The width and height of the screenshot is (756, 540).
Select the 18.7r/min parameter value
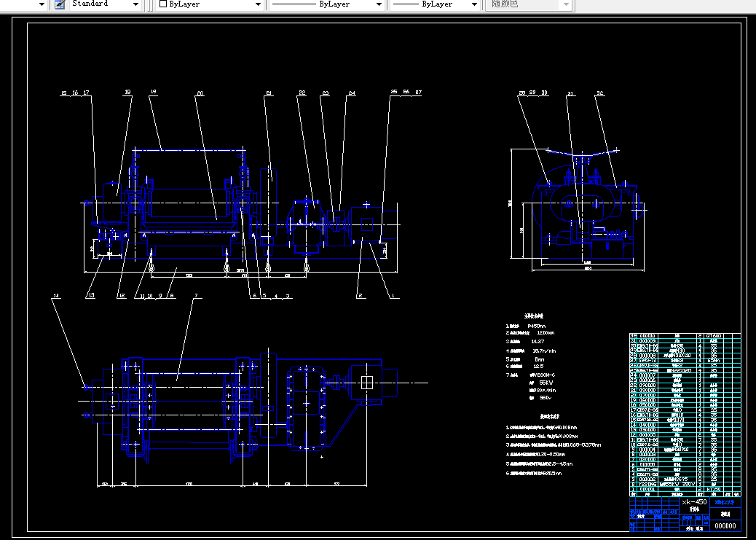tap(544, 351)
